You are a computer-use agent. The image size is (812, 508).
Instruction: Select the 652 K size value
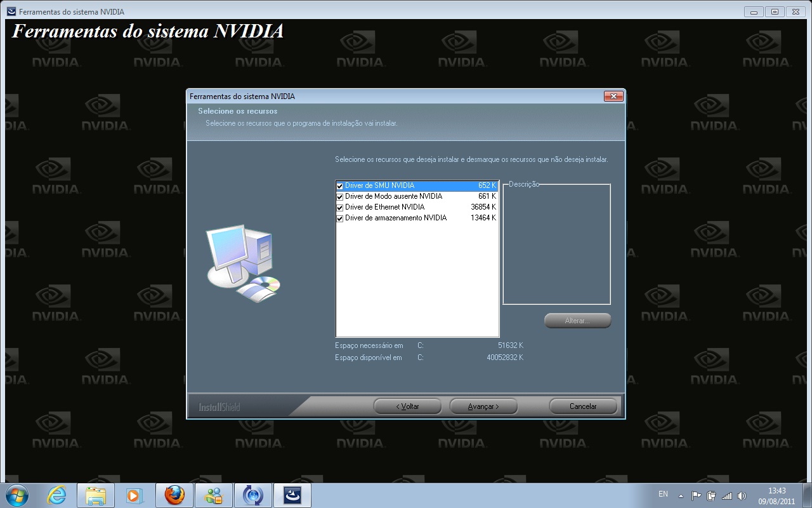pos(487,185)
